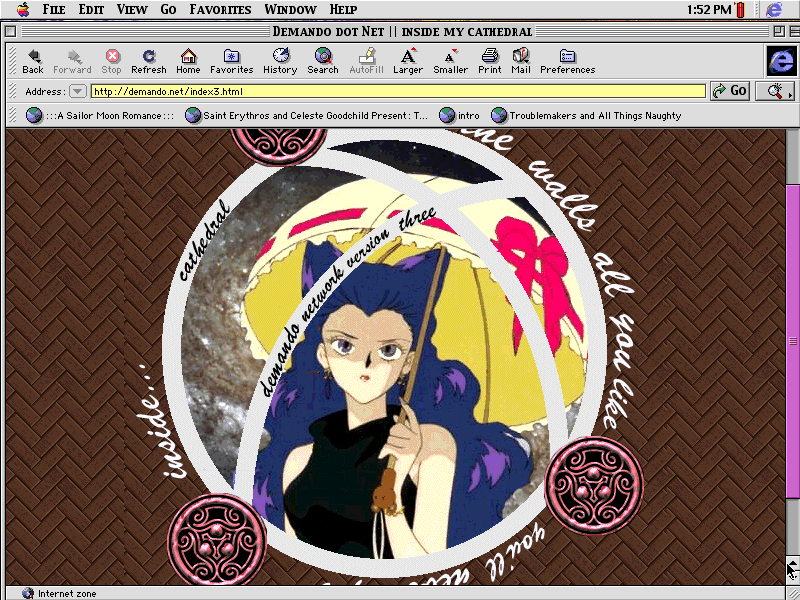The height and width of the screenshot is (600, 800).
Task: Open the History toolbar icon
Action: 280,57
